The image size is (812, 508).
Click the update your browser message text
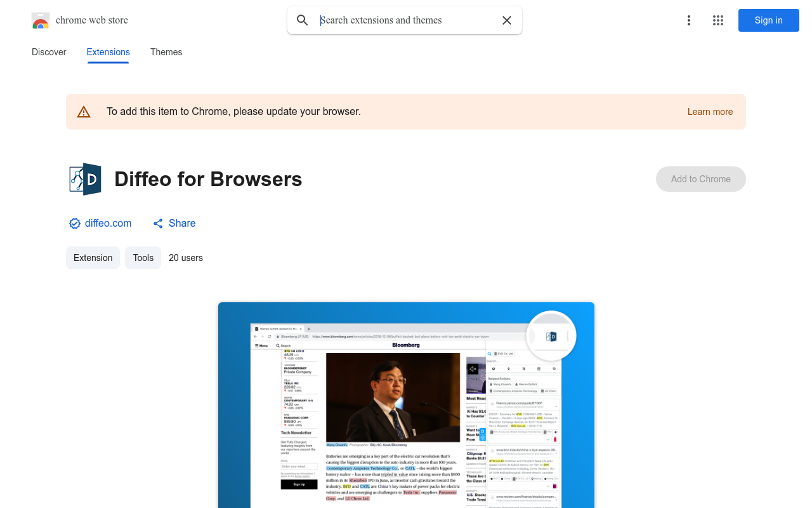pyautogui.click(x=233, y=112)
